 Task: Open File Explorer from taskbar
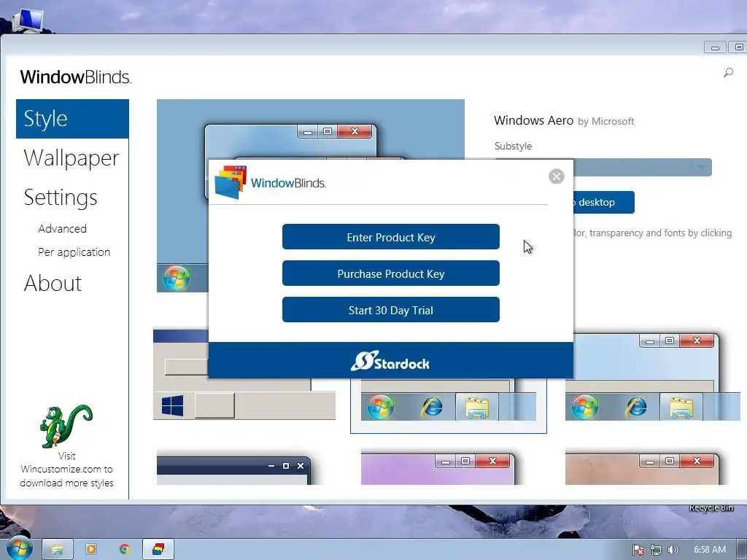[x=58, y=549]
